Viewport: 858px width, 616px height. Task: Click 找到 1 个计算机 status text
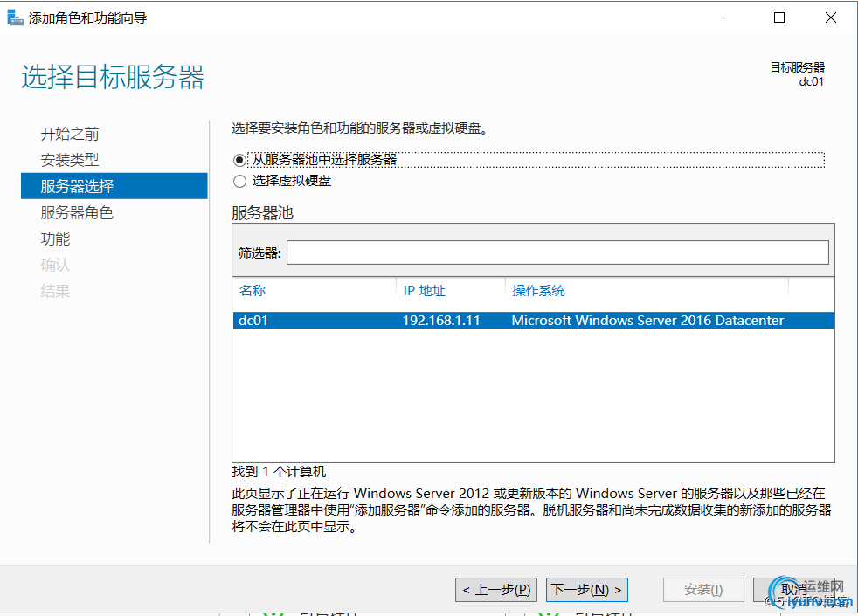(279, 472)
